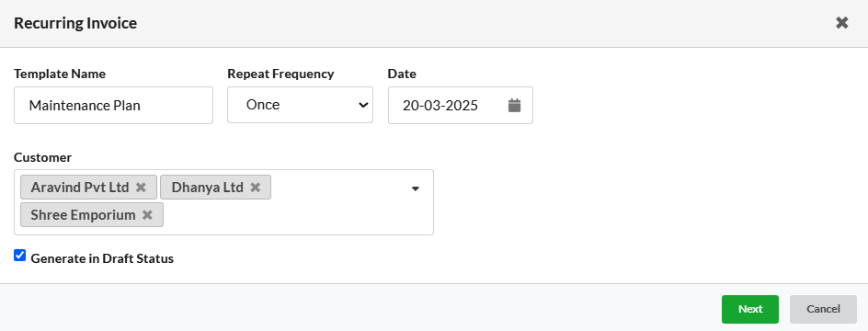
Task: Open the calendar date picker icon
Action: click(x=514, y=105)
